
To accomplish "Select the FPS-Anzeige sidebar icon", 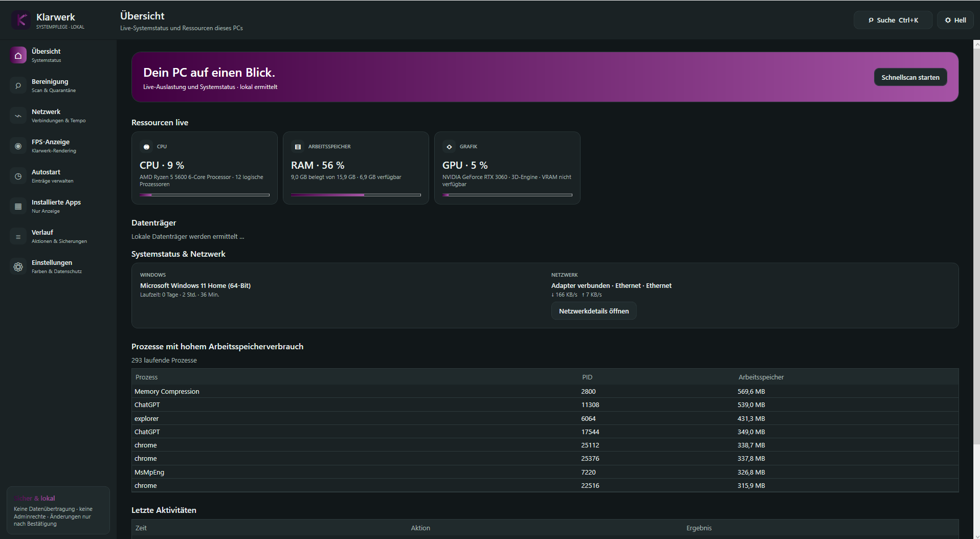I will pos(18,146).
